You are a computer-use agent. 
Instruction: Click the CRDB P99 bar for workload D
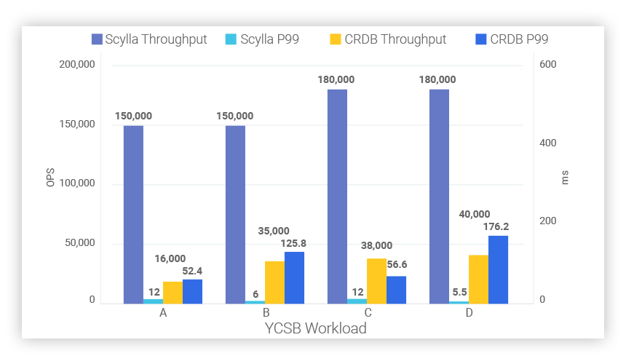498,270
